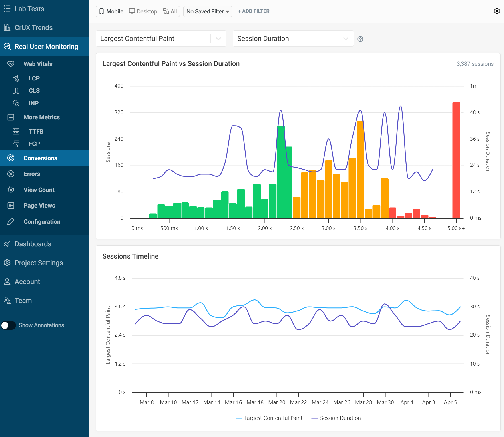Open settings gear in top right
Image resolution: width=504 pixels, height=437 pixels.
(x=497, y=11)
